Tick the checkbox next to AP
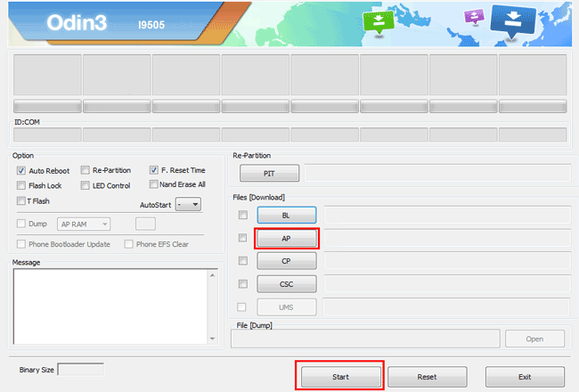The height and width of the screenshot is (392, 579). pos(242,238)
